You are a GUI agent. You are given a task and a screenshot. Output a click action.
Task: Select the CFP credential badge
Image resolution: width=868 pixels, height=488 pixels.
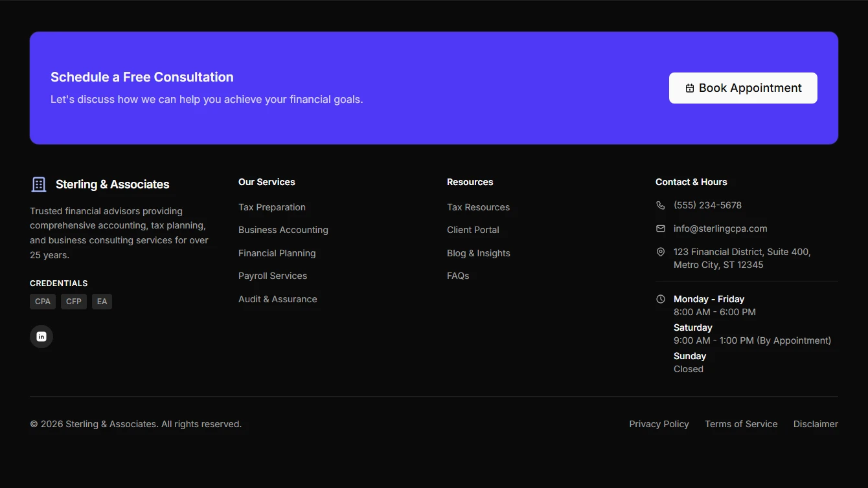tap(73, 301)
